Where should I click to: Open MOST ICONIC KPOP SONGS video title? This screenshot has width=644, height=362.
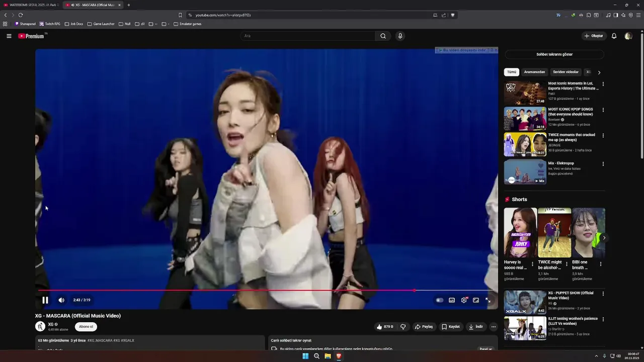571,112
